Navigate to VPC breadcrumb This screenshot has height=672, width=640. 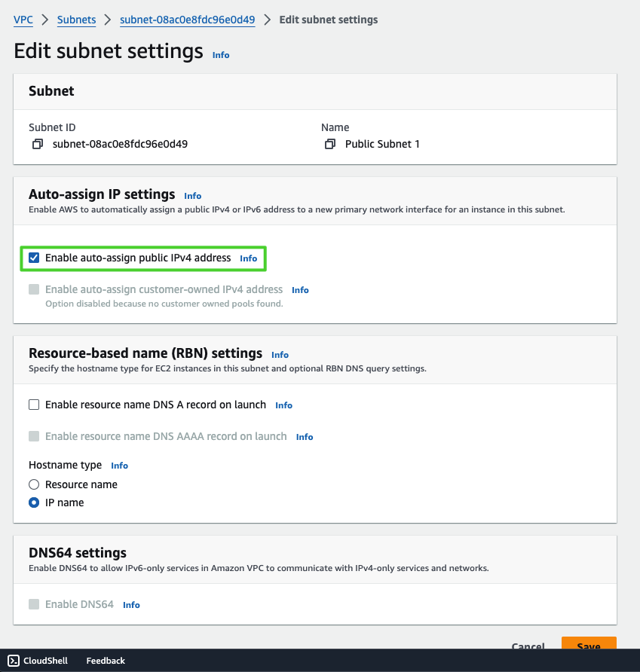(x=23, y=20)
